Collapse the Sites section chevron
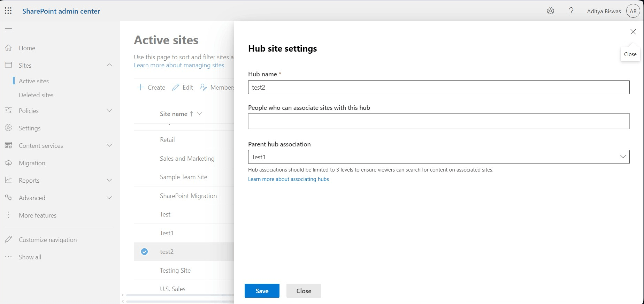644x304 pixels. [x=109, y=65]
